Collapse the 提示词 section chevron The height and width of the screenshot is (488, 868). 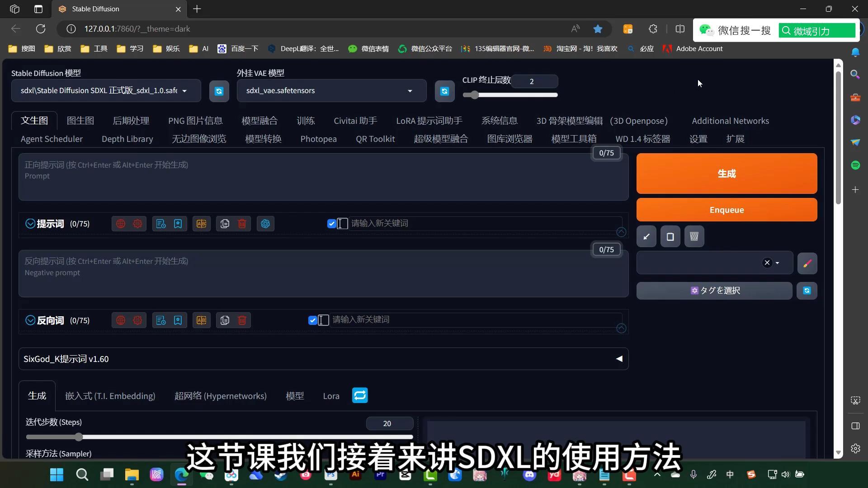tap(30, 224)
